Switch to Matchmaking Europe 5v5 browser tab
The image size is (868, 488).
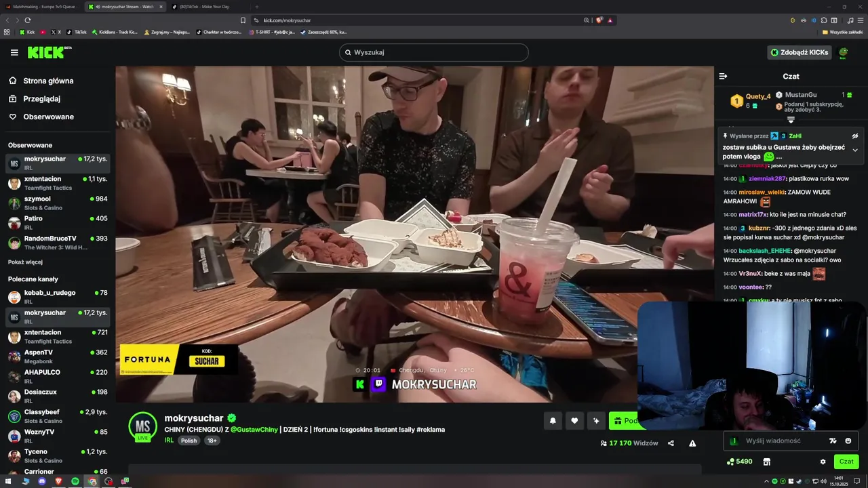click(42, 7)
